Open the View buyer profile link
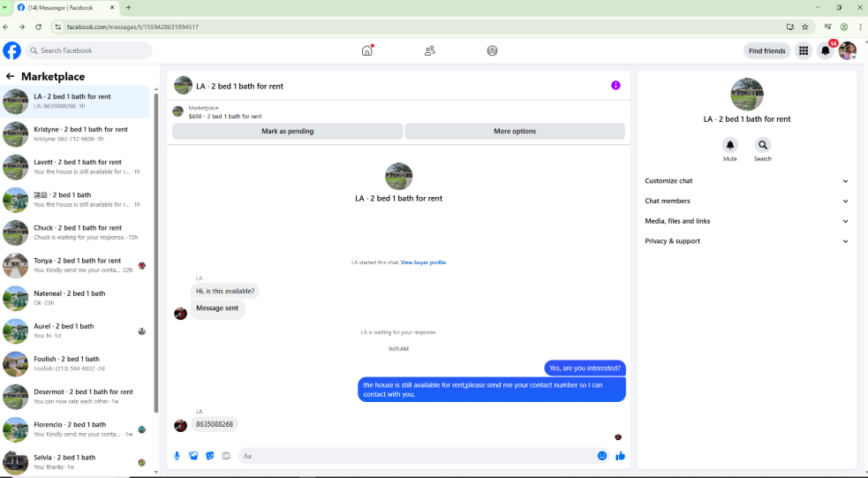Image resolution: width=868 pixels, height=478 pixels. (x=423, y=262)
